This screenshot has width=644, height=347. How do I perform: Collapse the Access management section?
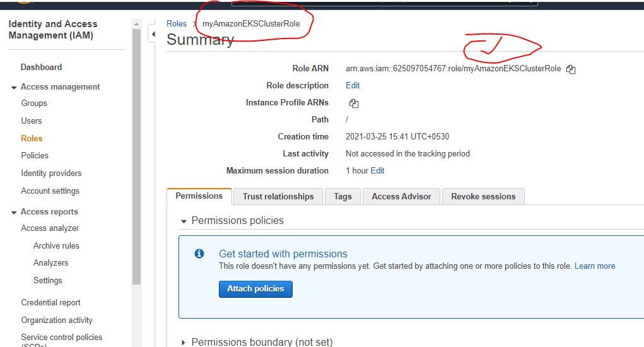pos(14,87)
